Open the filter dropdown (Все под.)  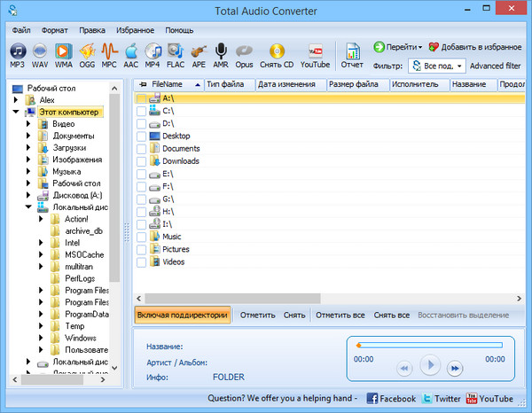coord(437,66)
